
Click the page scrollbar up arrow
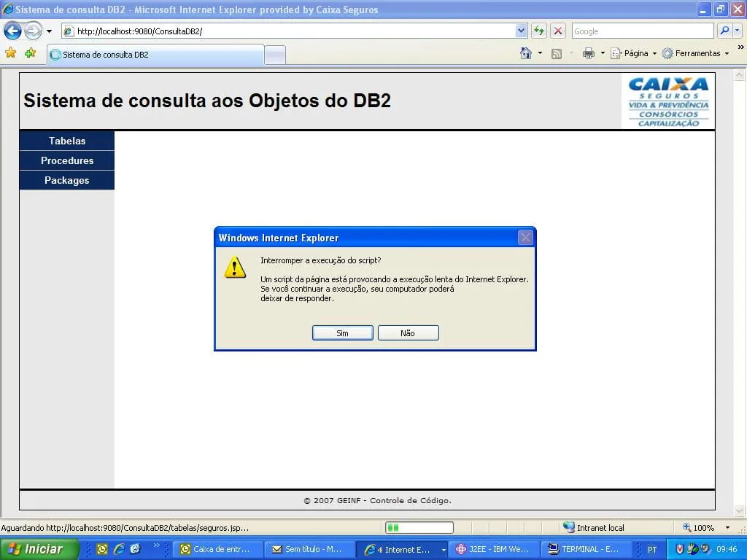coord(740,75)
